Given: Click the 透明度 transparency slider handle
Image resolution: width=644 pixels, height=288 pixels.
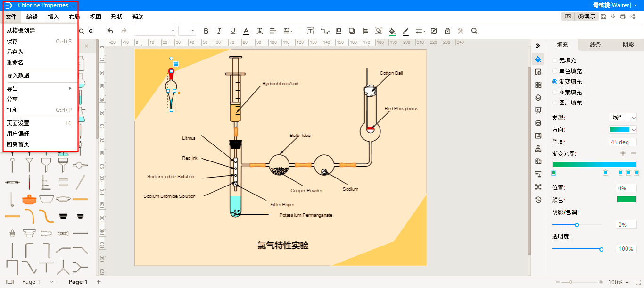Looking at the screenshot, I should tap(601, 249).
